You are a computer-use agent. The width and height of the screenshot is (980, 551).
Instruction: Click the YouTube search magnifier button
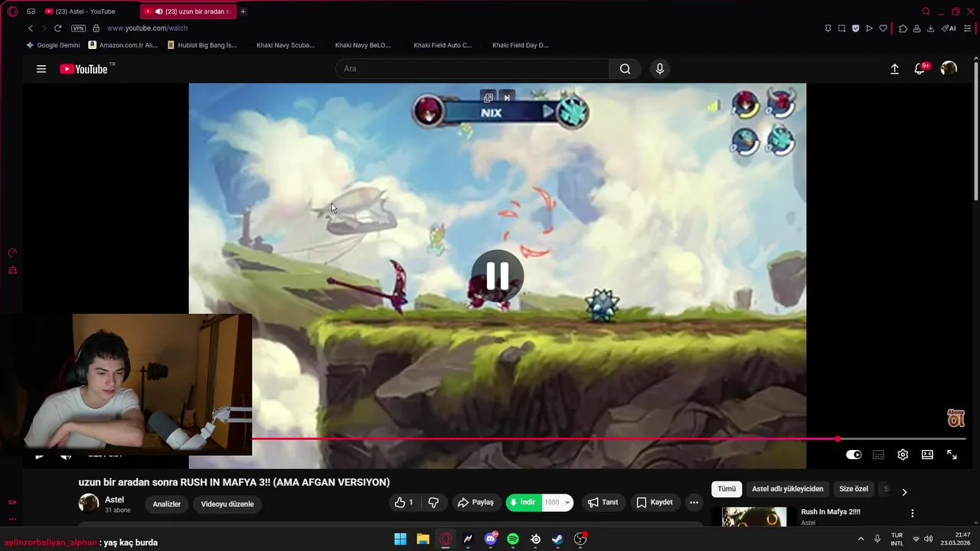(626, 69)
